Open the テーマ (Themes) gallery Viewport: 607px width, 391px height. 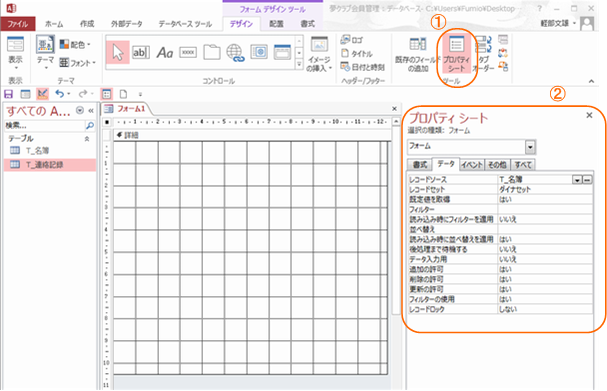pos(45,53)
